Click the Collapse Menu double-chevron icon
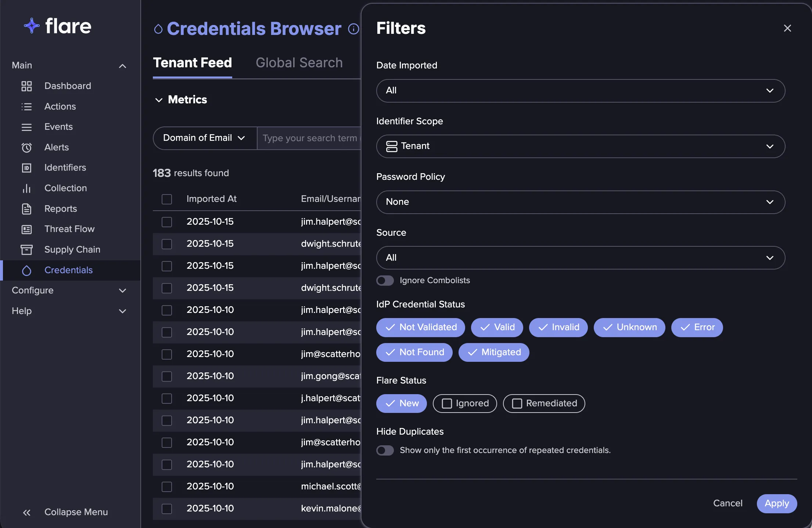 click(26, 512)
